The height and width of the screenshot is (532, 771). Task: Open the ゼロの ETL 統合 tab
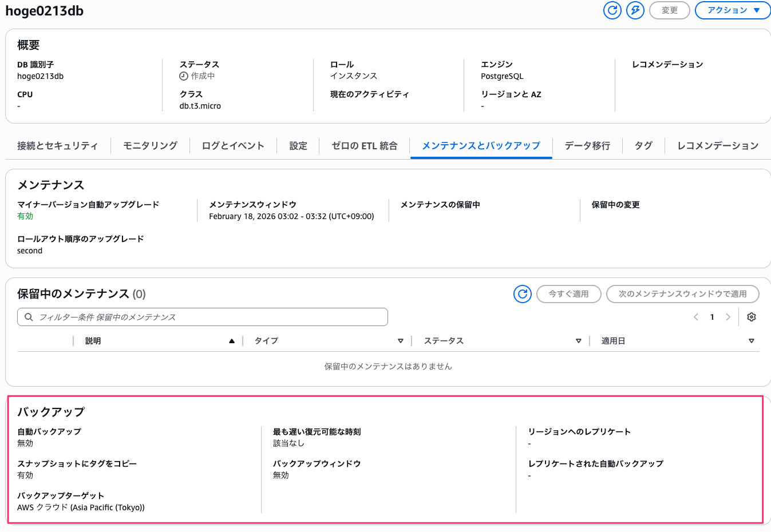click(364, 146)
